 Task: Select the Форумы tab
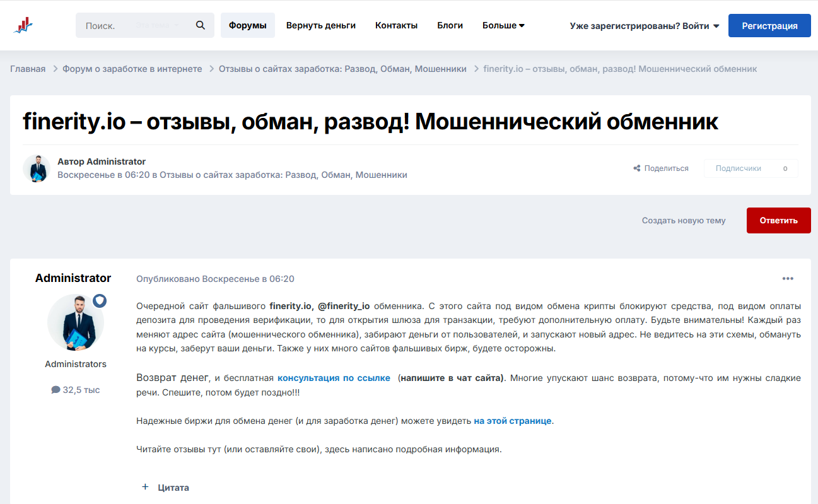click(248, 25)
